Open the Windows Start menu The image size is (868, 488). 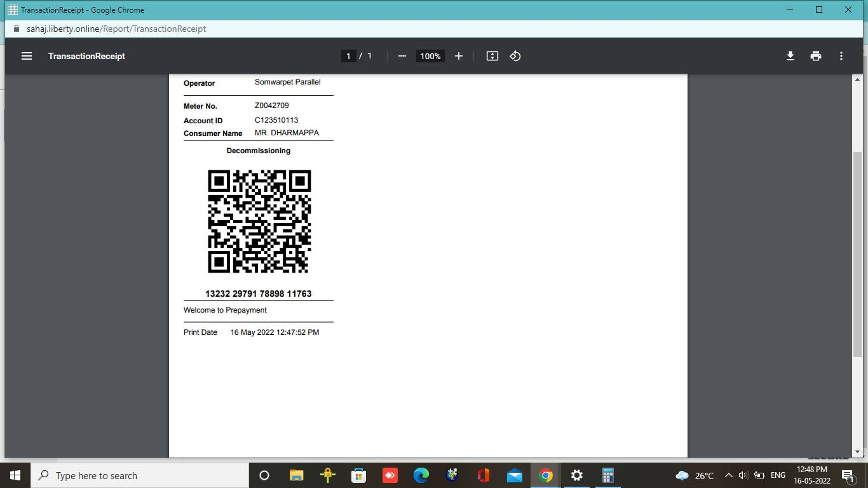coord(15,475)
